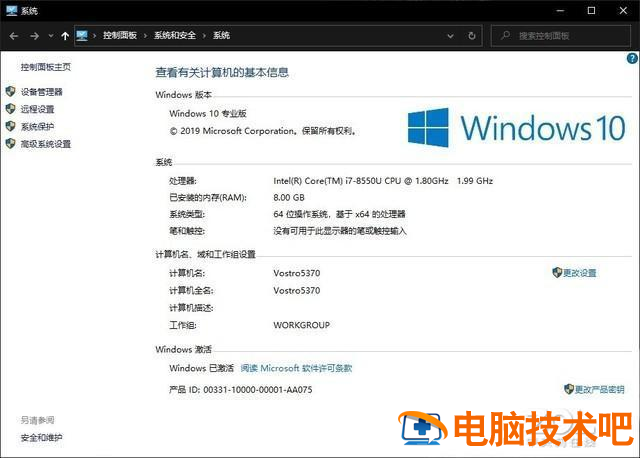The width and height of the screenshot is (640, 458).
Task: Open 控制面板主页 link
Action: (46, 67)
